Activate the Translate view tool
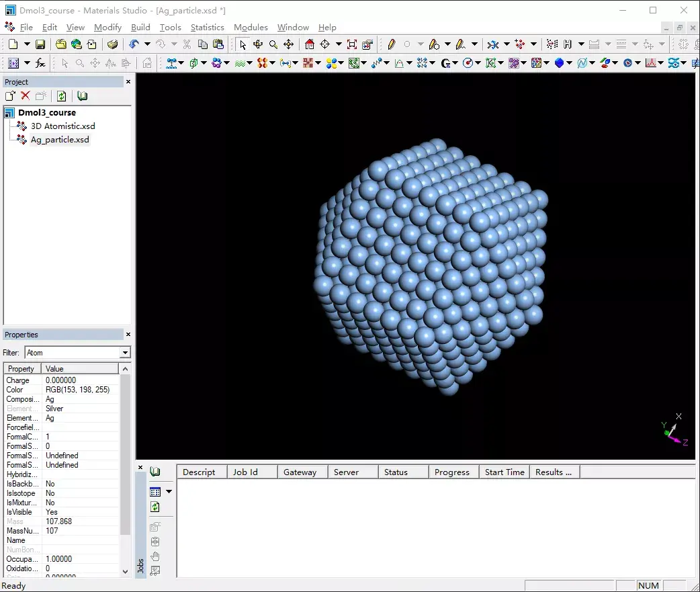700x592 pixels. [288, 44]
